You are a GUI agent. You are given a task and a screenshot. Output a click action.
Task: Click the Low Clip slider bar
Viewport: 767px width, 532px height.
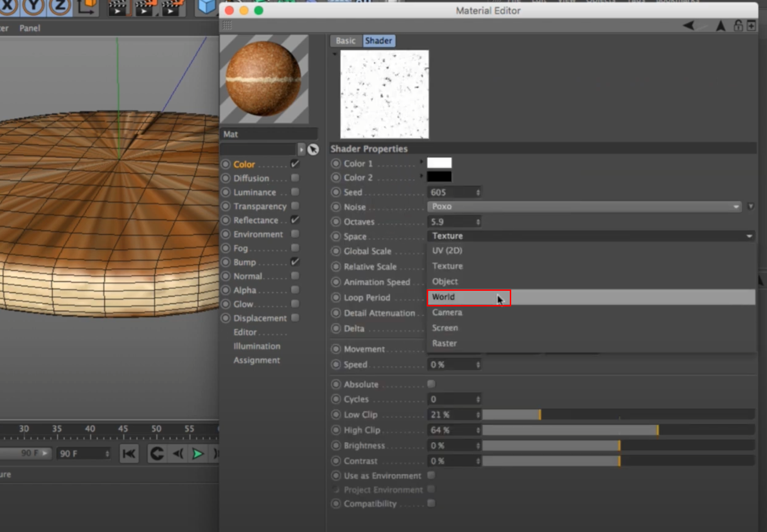point(618,414)
